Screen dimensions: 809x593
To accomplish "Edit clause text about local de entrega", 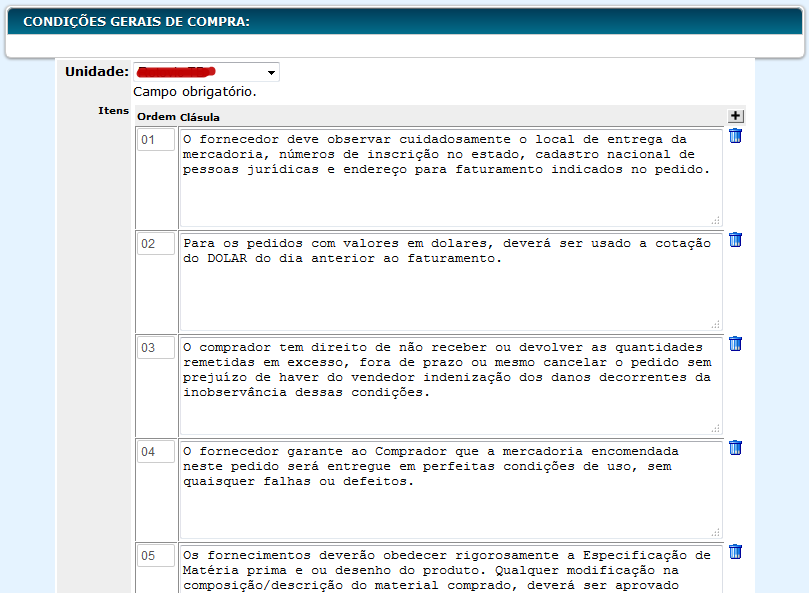I will [x=448, y=177].
